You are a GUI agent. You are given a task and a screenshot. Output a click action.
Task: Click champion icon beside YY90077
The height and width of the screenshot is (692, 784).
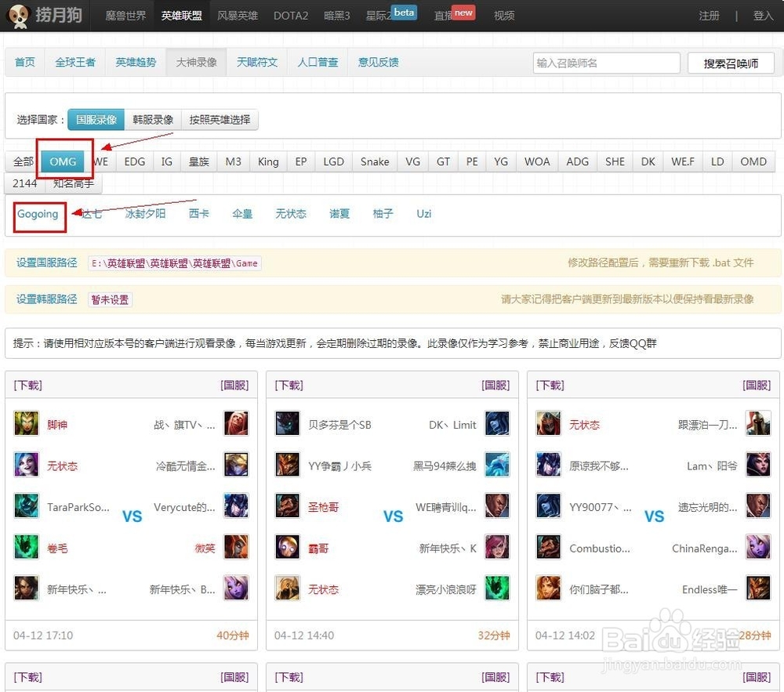pos(549,505)
